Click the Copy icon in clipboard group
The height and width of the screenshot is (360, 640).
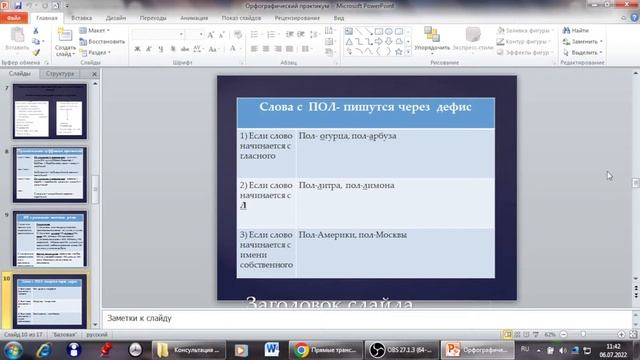tap(36, 41)
